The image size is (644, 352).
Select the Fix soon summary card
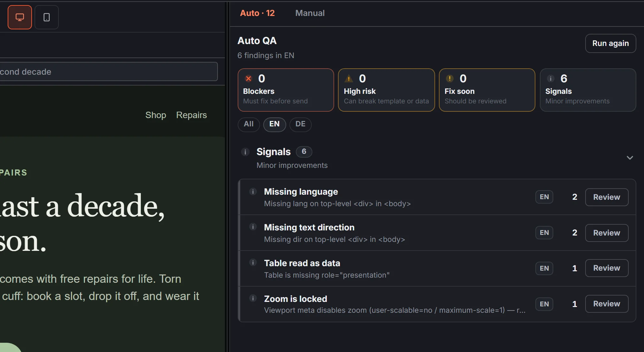(x=487, y=90)
